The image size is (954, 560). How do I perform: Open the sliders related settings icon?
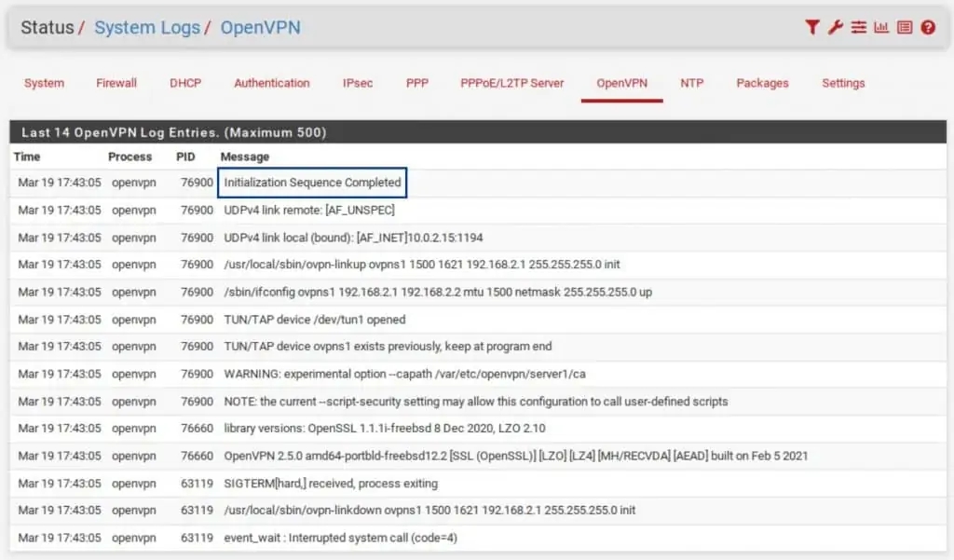[x=858, y=28]
